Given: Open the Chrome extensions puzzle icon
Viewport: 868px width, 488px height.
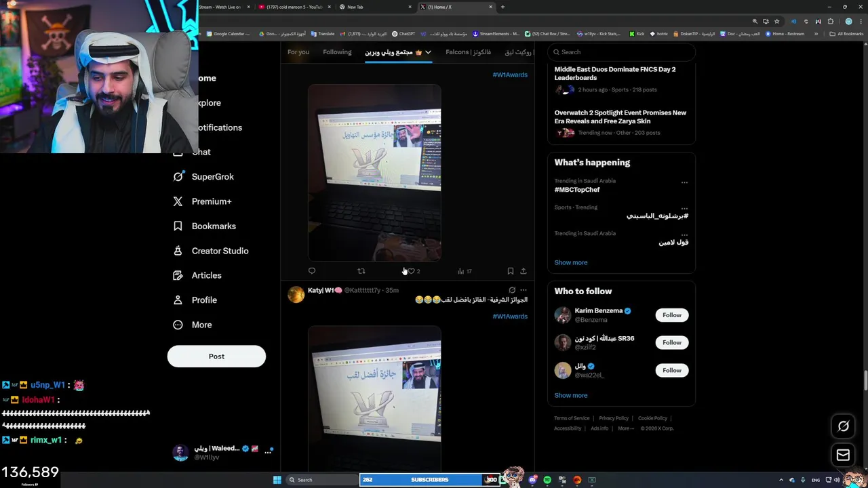Looking at the screenshot, I should pyautogui.click(x=831, y=21).
